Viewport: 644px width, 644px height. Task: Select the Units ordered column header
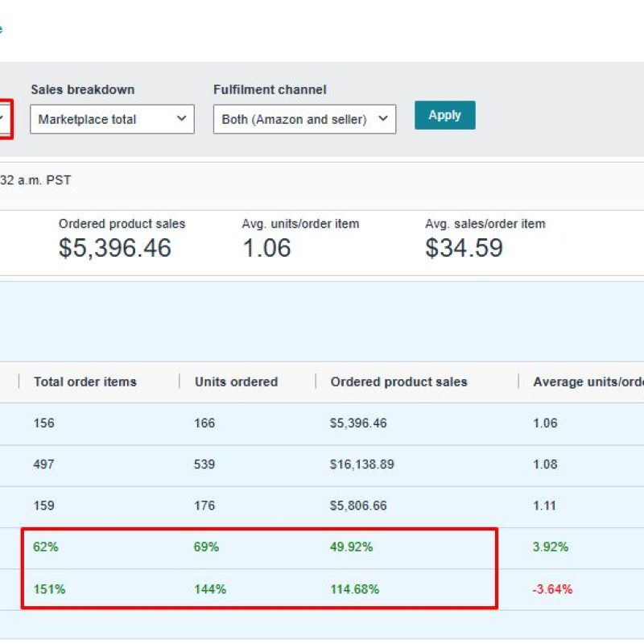pyautogui.click(x=236, y=382)
